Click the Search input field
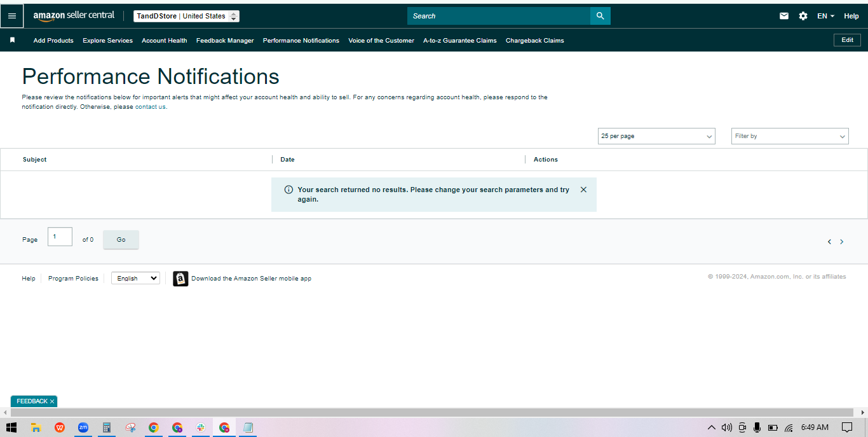This screenshot has width=868, height=437. coord(499,16)
